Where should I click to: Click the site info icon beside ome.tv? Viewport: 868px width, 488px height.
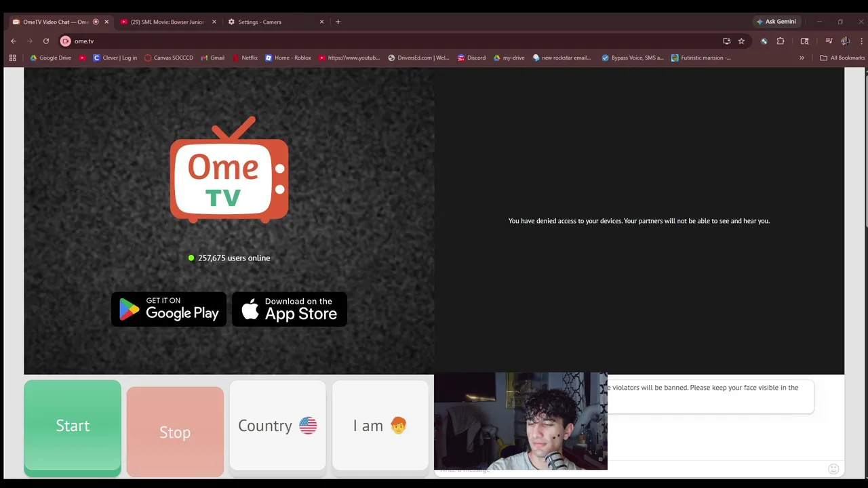[x=66, y=41]
